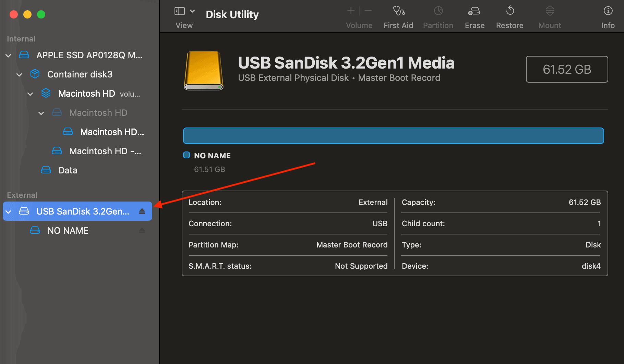This screenshot has width=624, height=364.
Task: Eject the NO NAME volume
Action: pos(142,231)
